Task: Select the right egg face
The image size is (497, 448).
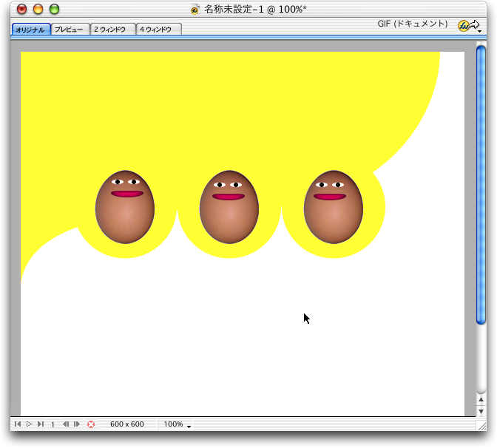Action: click(x=334, y=207)
